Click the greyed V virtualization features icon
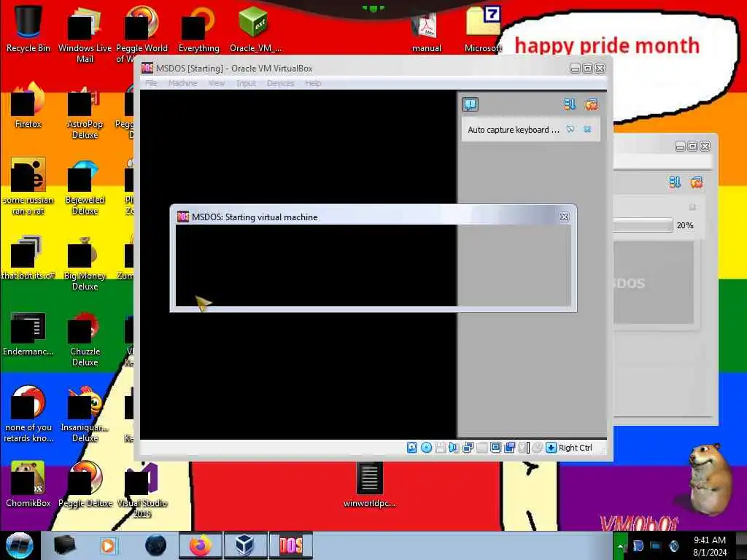The image size is (747, 560). click(524, 448)
